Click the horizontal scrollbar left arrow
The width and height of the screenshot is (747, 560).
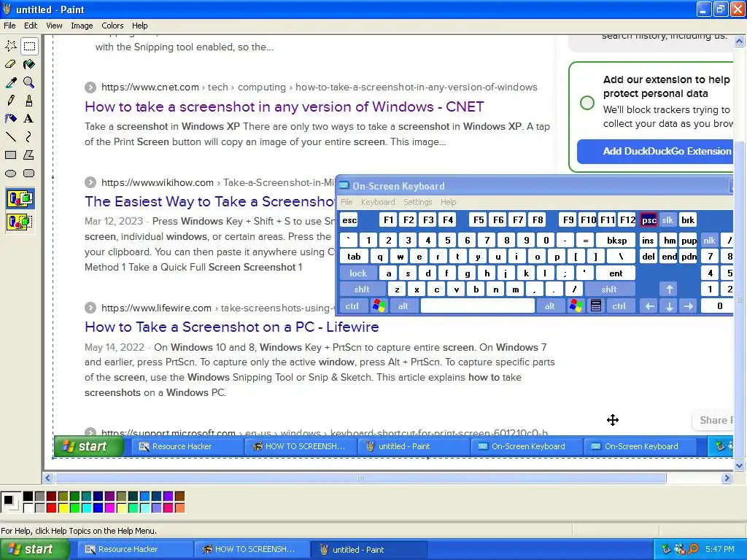pyautogui.click(x=47, y=478)
